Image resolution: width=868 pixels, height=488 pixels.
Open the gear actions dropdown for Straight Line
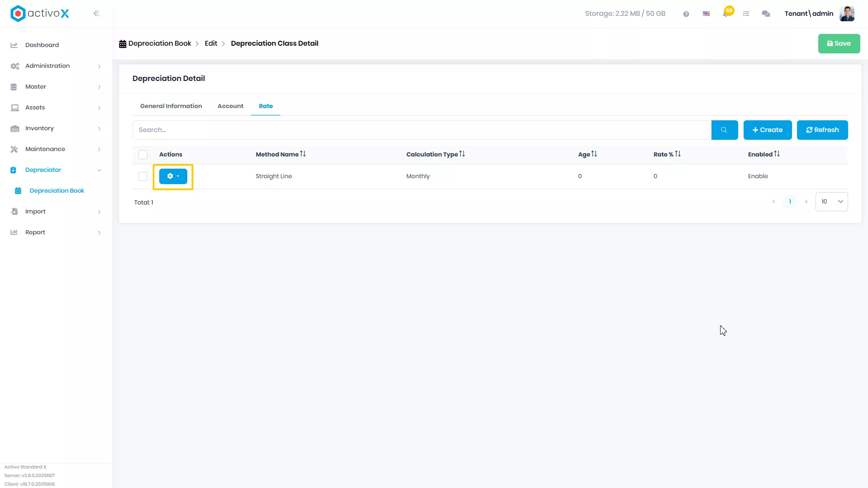(x=173, y=176)
